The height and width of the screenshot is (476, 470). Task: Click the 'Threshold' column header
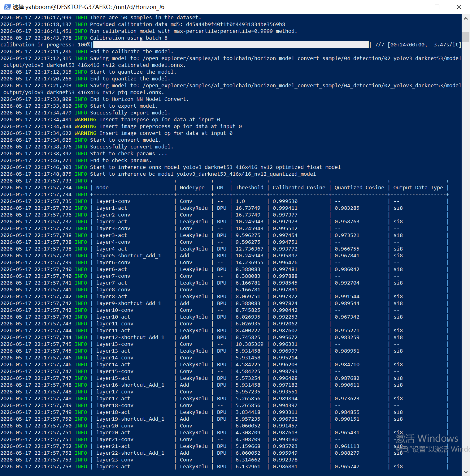point(250,187)
